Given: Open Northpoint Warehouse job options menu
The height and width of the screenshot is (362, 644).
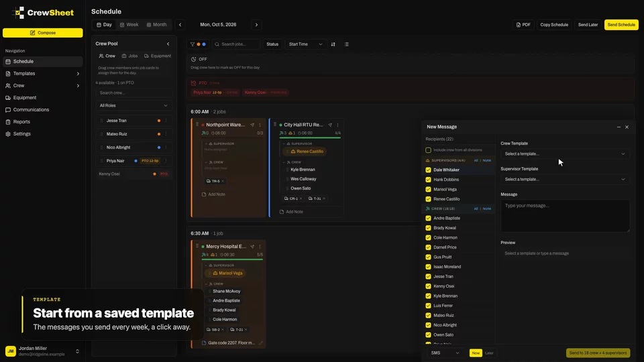Looking at the screenshot, I should (x=260, y=125).
